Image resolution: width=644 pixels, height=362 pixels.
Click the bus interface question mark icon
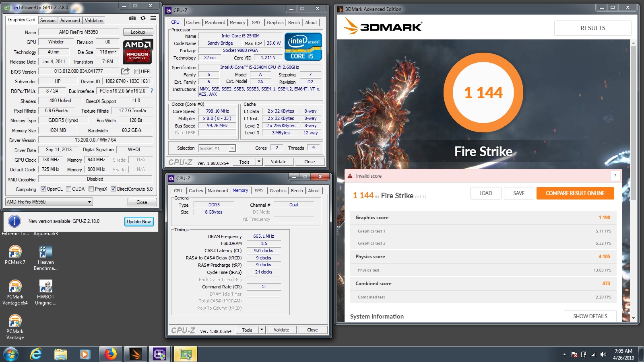point(152,91)
